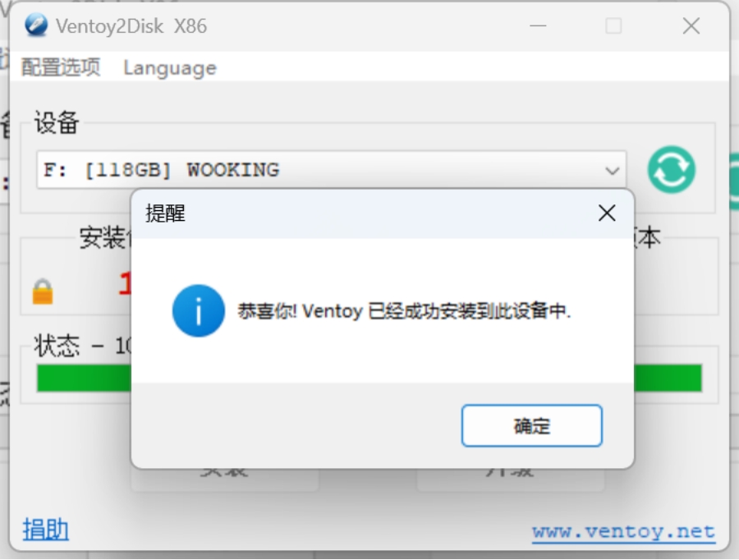Open the Language menu
The image size is (739, 560).
tap(170, 68)
